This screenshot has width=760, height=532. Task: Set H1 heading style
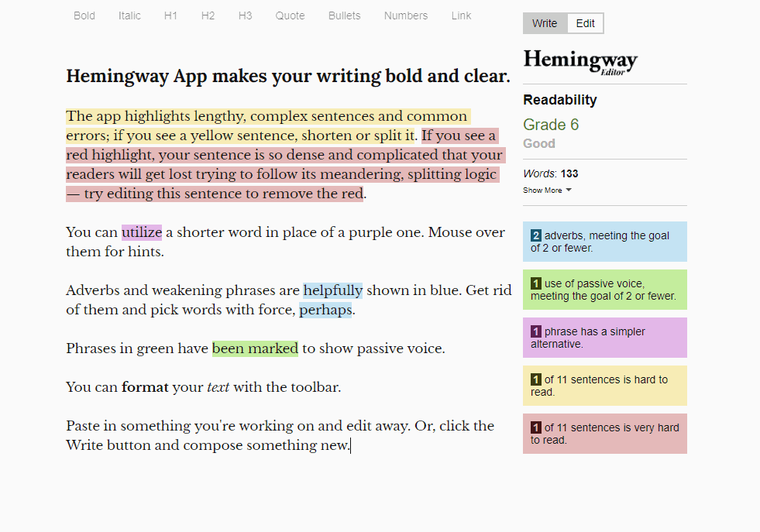(170, 15)
